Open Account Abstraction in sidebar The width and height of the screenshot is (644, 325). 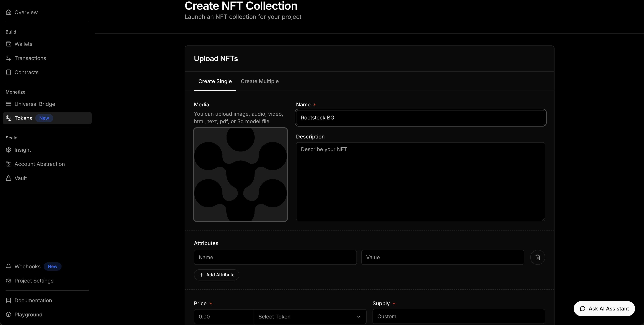click(40, 164)
